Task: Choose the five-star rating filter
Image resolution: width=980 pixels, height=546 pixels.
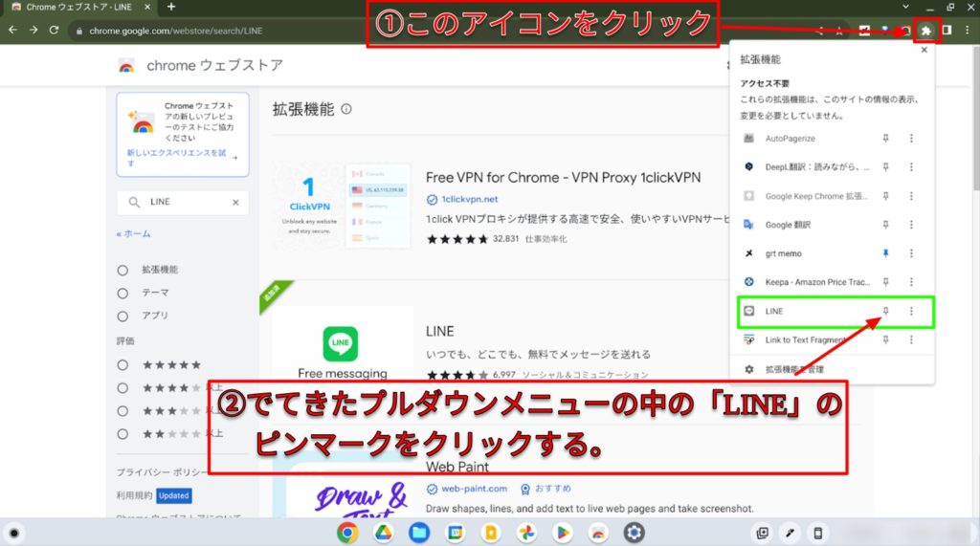Action: 122,365
